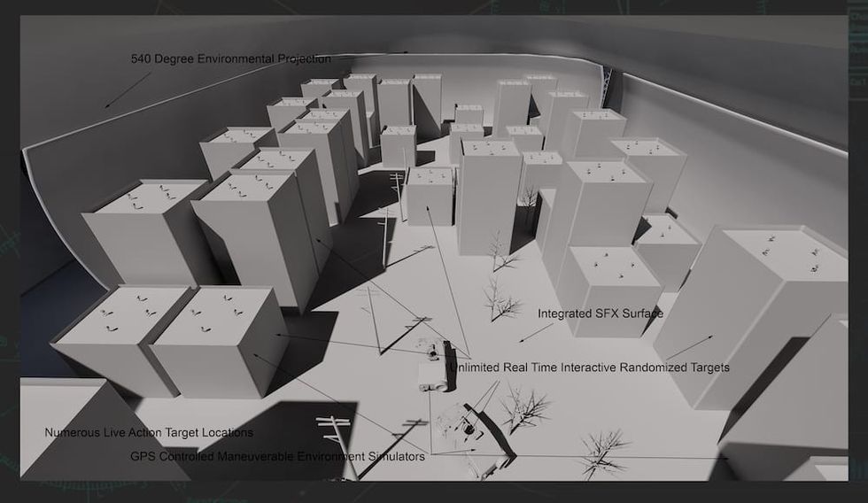Click the lattice tower near the back wall
The height and width of the screenshot is (503, 868).
(608, 89)
